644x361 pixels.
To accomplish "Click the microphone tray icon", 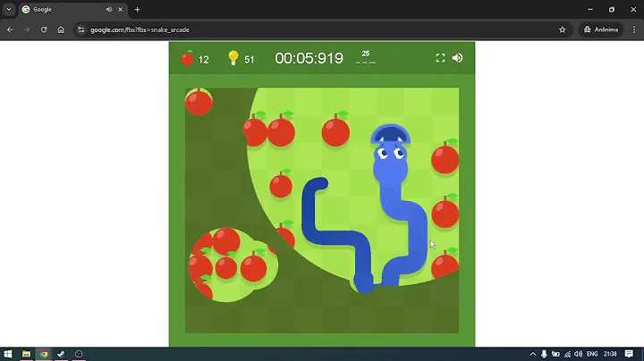I will click(544, 354).
